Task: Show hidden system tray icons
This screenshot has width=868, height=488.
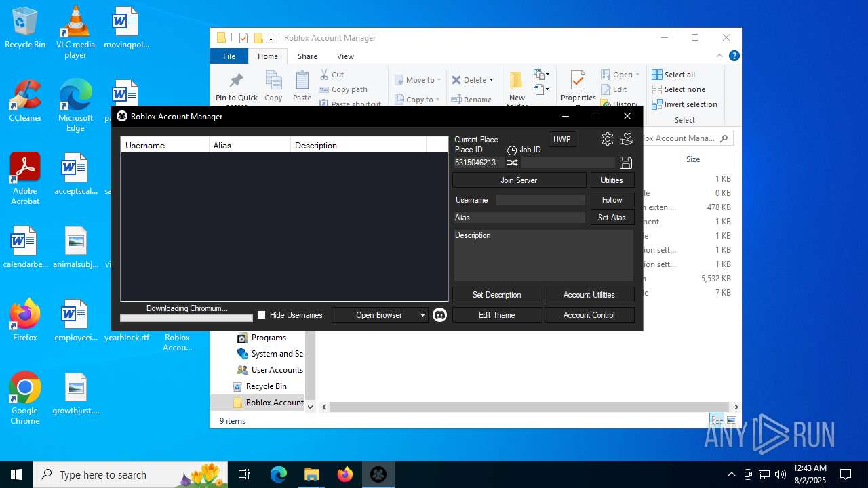Action: [731, 474]
